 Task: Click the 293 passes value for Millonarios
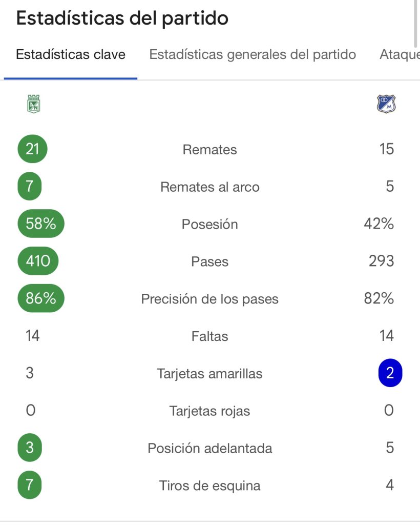click(381, 261)
